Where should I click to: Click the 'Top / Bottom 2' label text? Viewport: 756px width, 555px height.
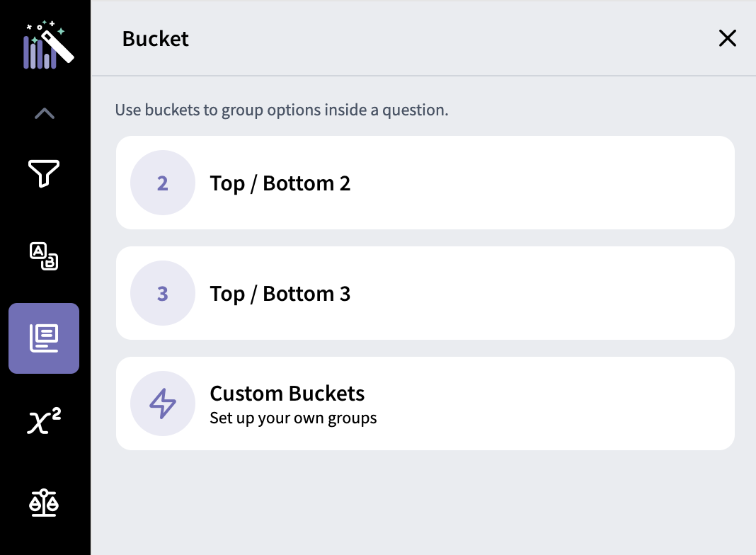280,184
